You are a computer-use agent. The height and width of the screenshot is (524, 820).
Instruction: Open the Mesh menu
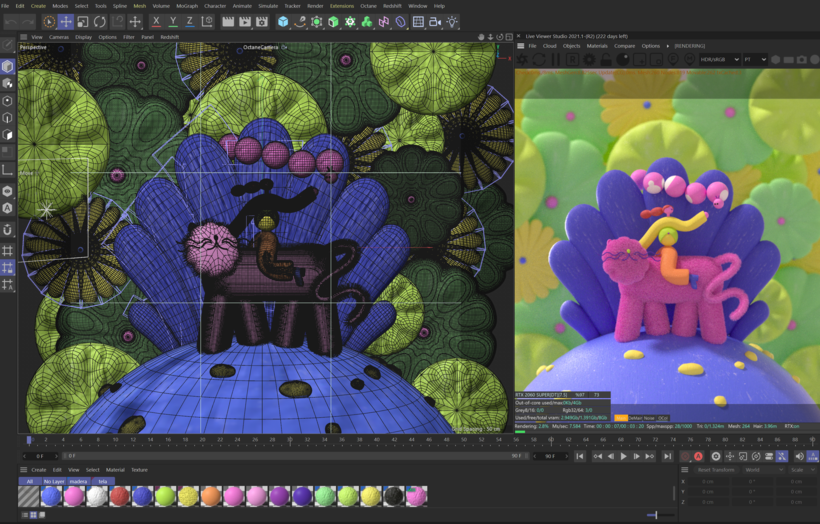click(140, 6)
